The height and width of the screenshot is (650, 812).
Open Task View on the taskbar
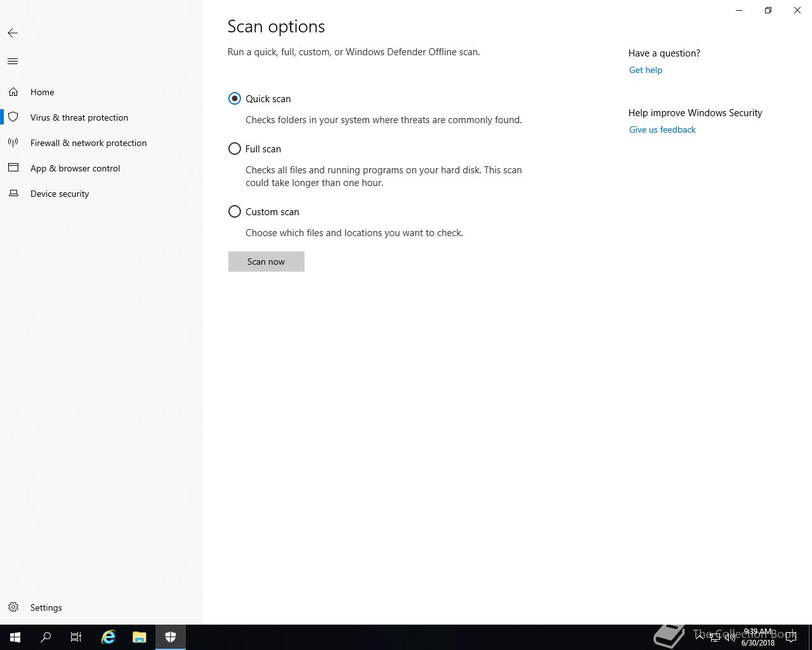[76, 637]
